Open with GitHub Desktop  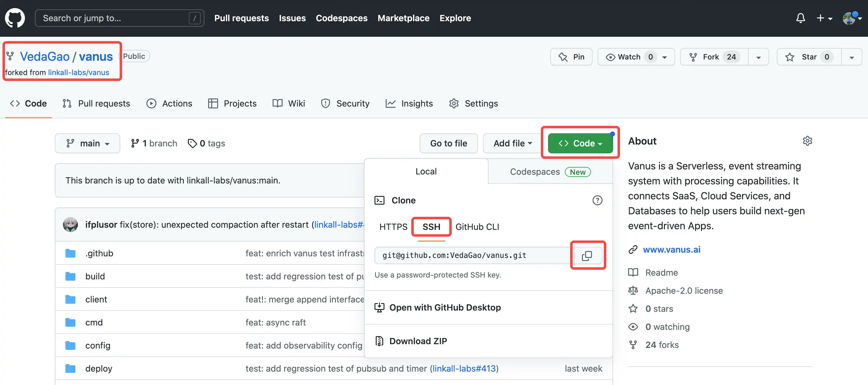coord(445,307)
